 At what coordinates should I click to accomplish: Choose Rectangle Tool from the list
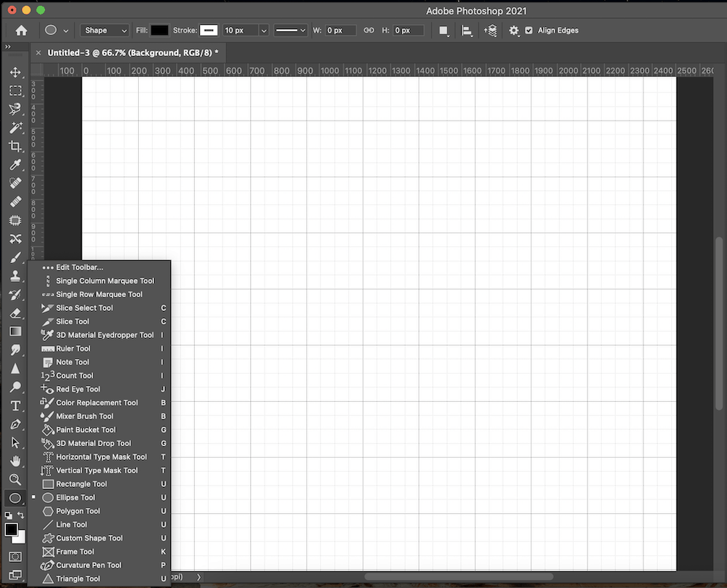pos(99,484)
